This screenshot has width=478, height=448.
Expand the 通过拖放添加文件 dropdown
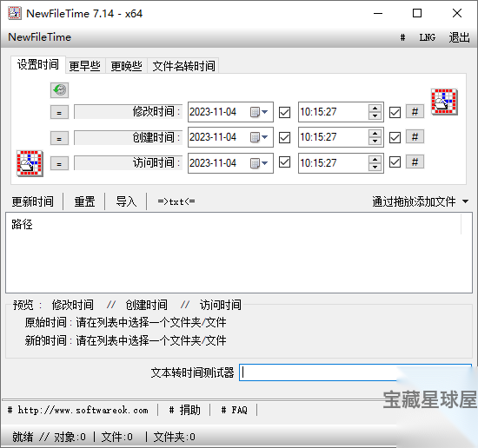click(x=465, y=201)
